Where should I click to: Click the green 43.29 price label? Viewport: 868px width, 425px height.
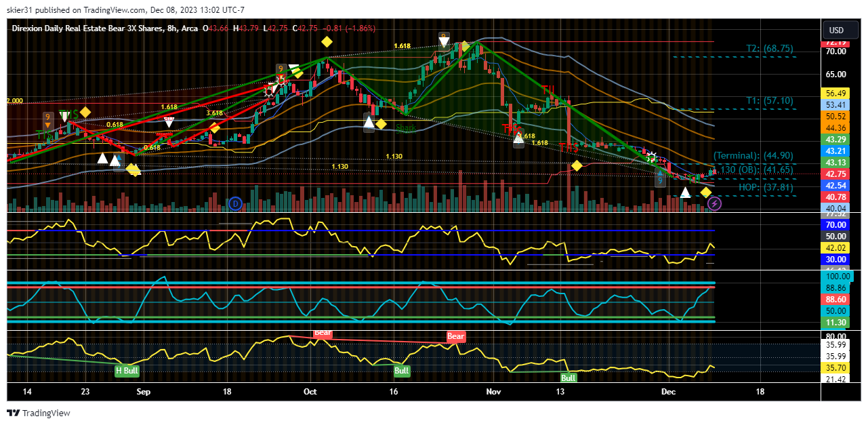tap(836, 140)
